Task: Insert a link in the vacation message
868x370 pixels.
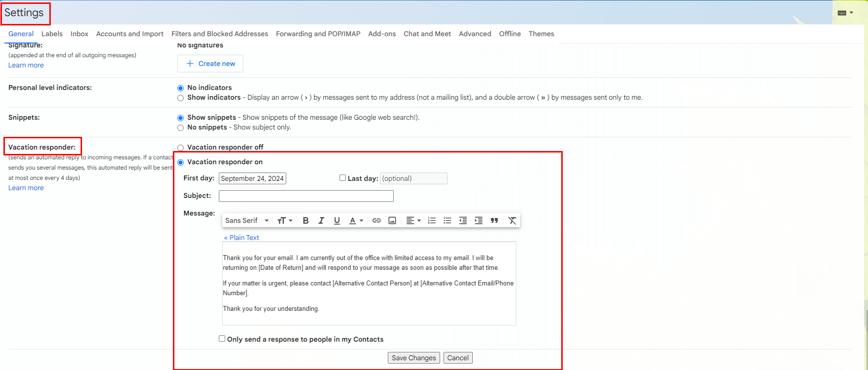Action: coord(377,220)
